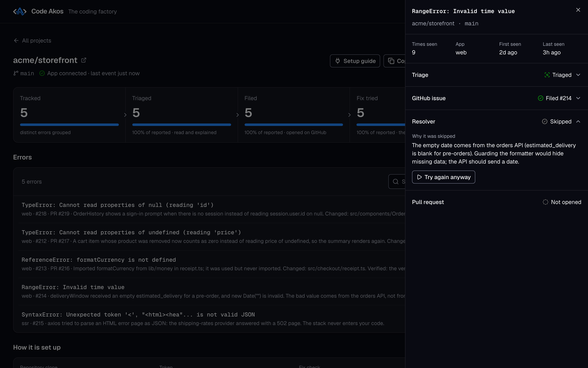588x368 pixels.
Task: Click the Code Akos logo icon
Action: click(20, 11)
